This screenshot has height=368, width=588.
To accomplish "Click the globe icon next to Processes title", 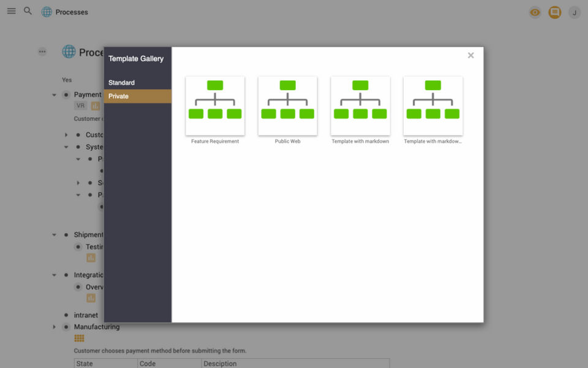I will click(x=47, y=12).
